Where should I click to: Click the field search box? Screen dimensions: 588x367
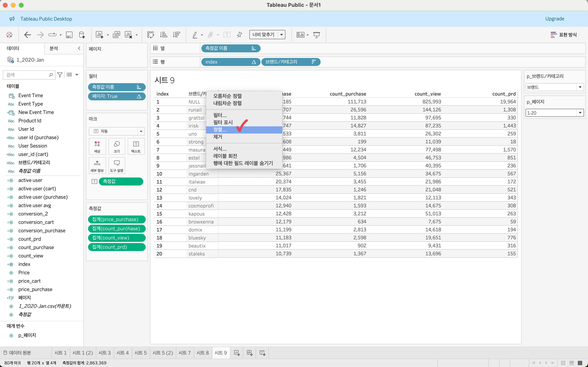pos(27,75)
